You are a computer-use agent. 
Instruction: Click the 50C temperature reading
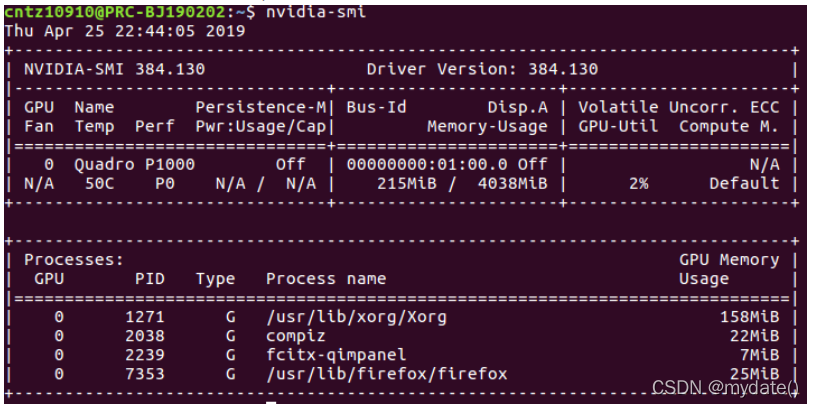point(99,184)
